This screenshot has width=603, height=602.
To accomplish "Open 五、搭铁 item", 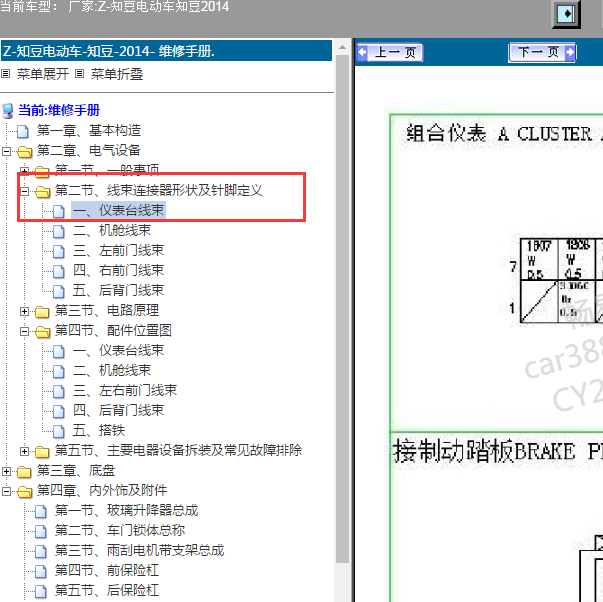I will [x=99, y=430].
